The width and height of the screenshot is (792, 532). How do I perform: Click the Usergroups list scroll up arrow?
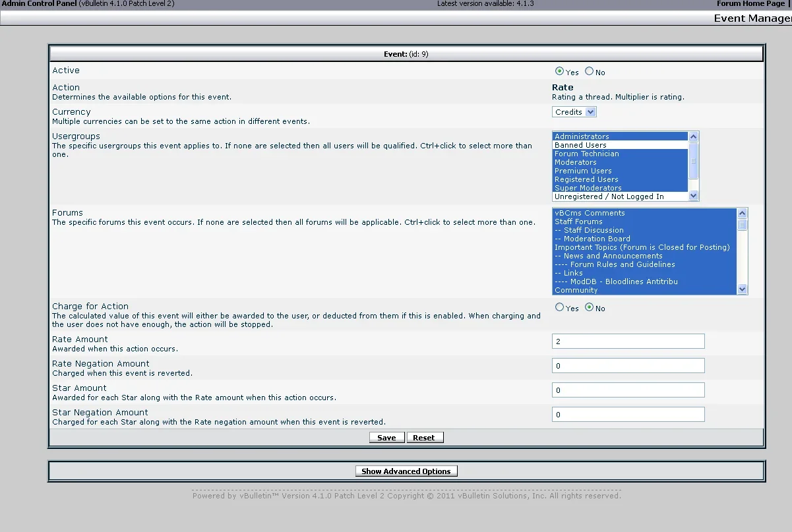[x=693, y=137]
